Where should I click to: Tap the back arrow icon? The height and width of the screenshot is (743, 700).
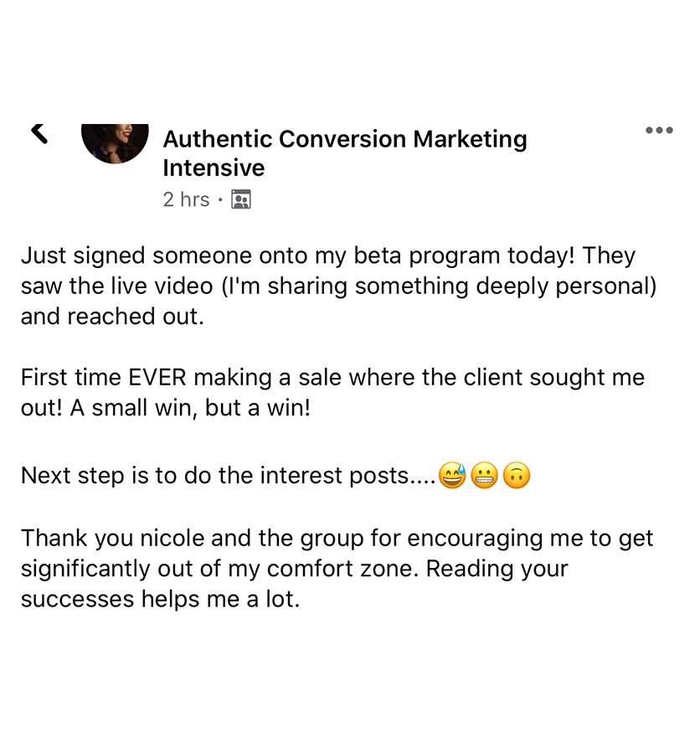tap(39, 132)
